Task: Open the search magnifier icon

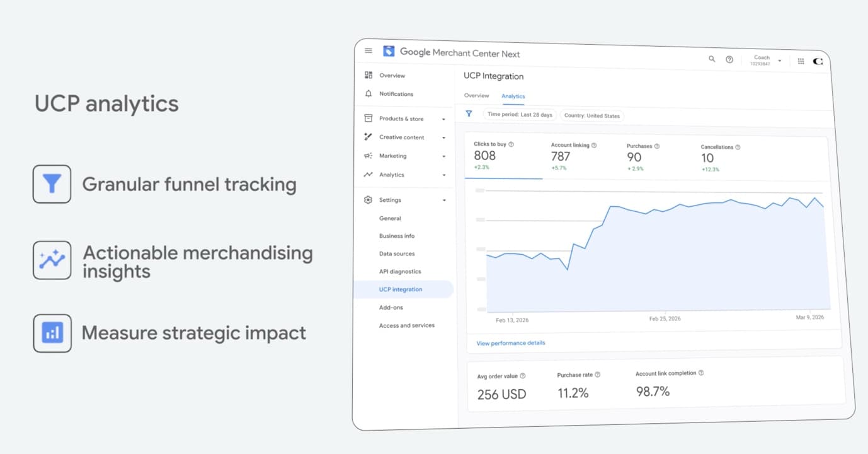Action: [x=712, y=59]
